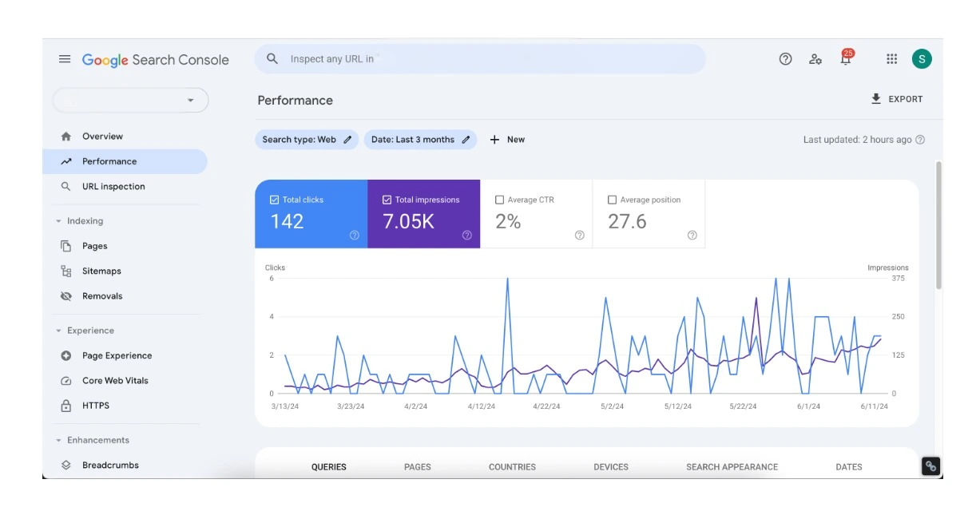Add a New filter
Viewport: 980px width, 519px height.
tap(507, 140)
